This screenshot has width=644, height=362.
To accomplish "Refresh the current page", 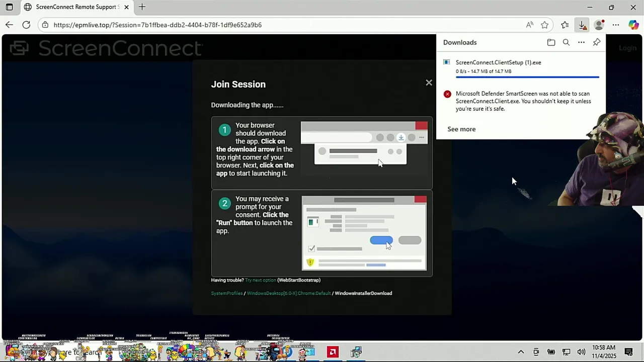I will click(x=26, y=25).
